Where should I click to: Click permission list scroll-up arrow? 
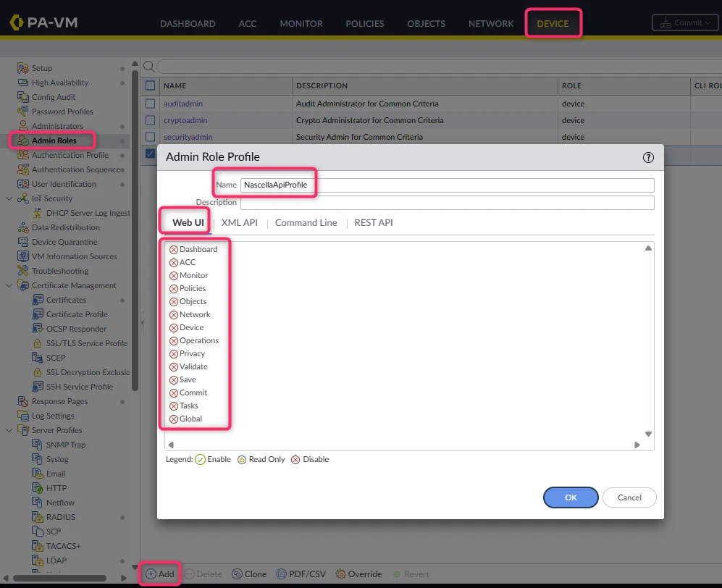point(648,248)
